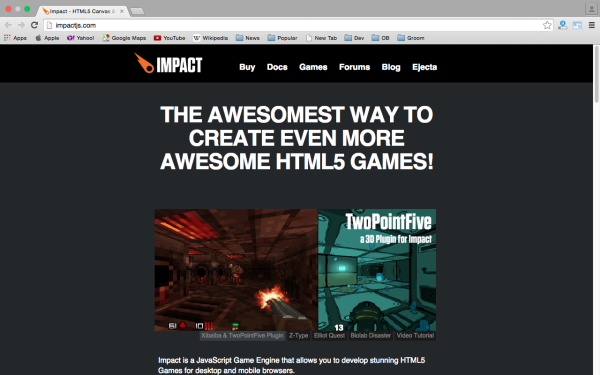Show the Video Tutorial slide

click(415, 336)
